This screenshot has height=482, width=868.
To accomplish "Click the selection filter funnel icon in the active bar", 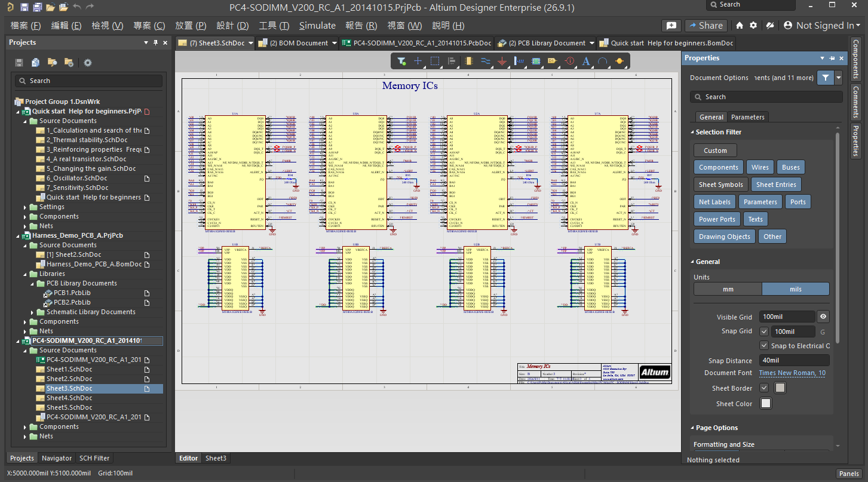I will [402, 61].
